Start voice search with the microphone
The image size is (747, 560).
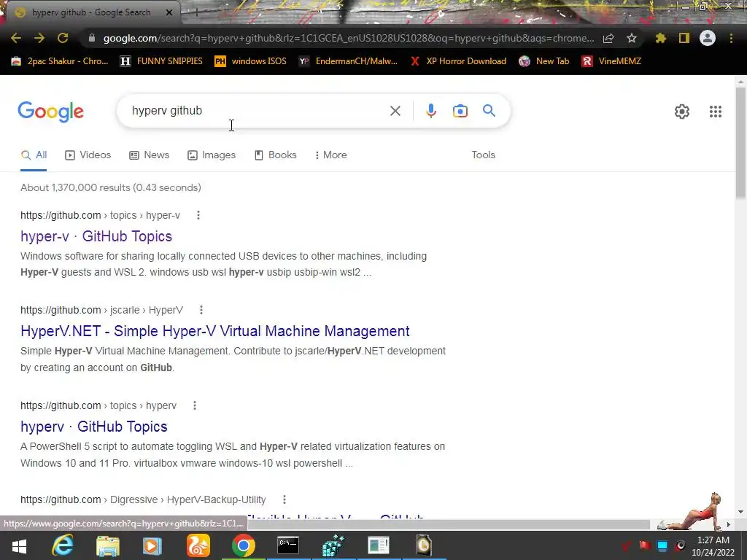click(430, 111)
